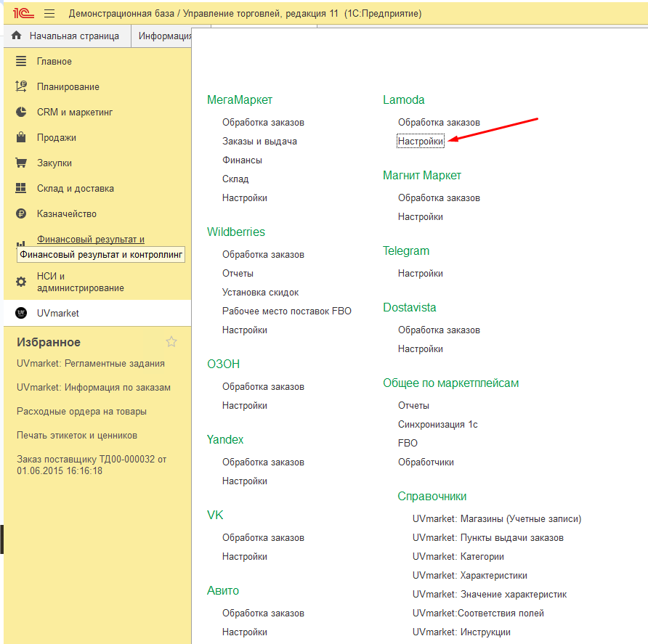
Task: Open Магнит Маркет Настройки
Action: pos(421,217)
